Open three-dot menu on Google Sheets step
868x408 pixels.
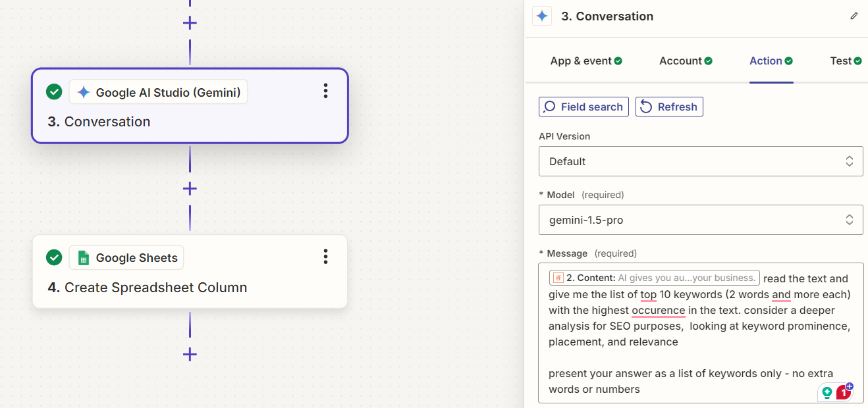[325, 257]
